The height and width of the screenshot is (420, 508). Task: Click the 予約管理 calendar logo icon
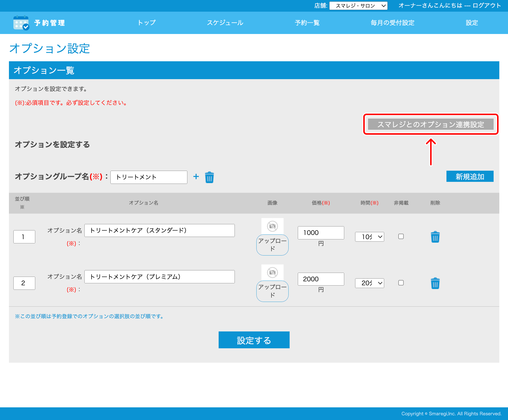(x=21, y=23)
